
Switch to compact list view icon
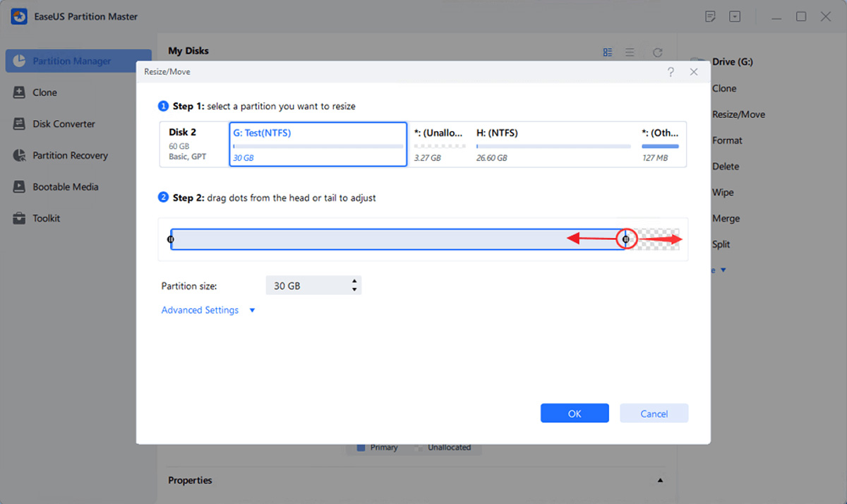coord(630,52)
